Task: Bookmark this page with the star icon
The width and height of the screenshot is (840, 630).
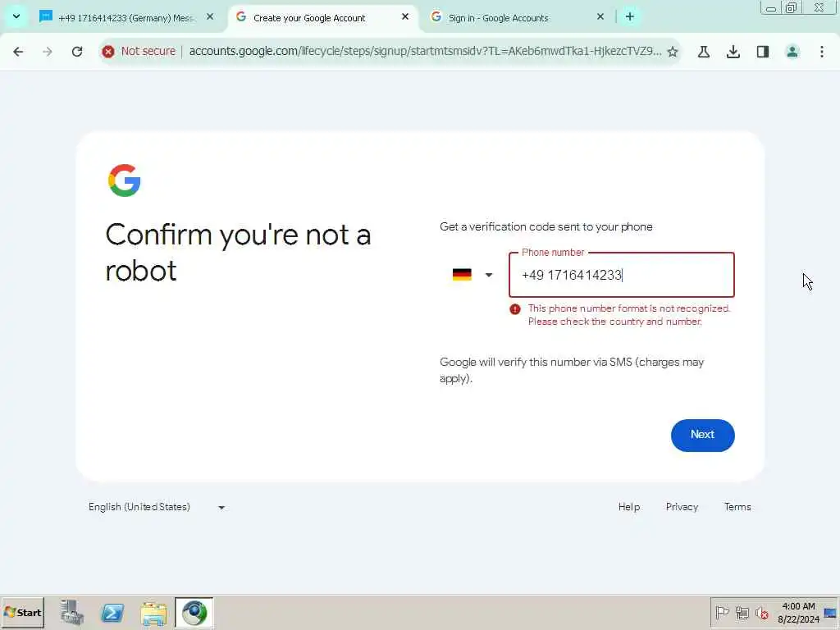Action: (673, 52)
